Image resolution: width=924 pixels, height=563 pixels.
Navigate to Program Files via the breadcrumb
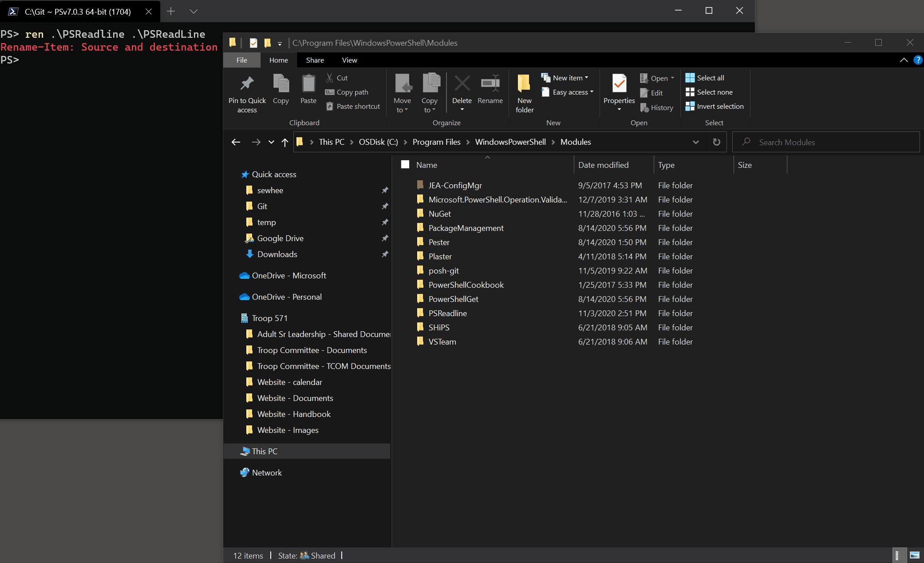click(436, 142)
